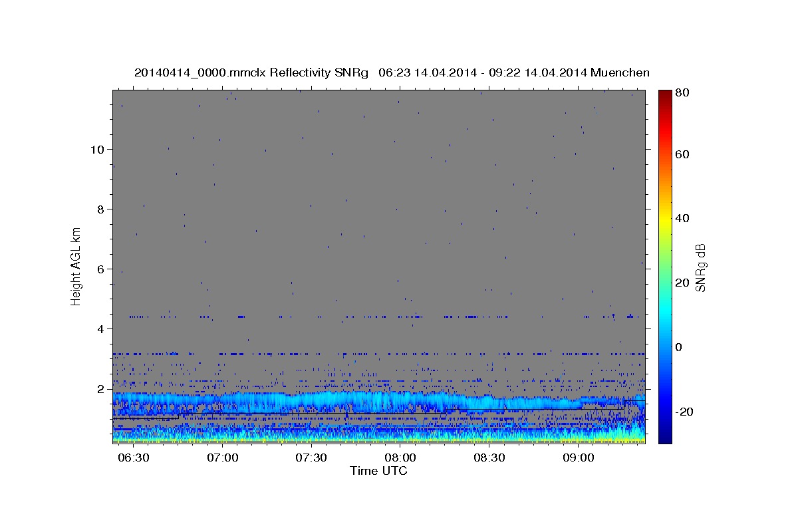798x532 pixels.
Task: Click the colorbar value 60
Action: point(681,154)
